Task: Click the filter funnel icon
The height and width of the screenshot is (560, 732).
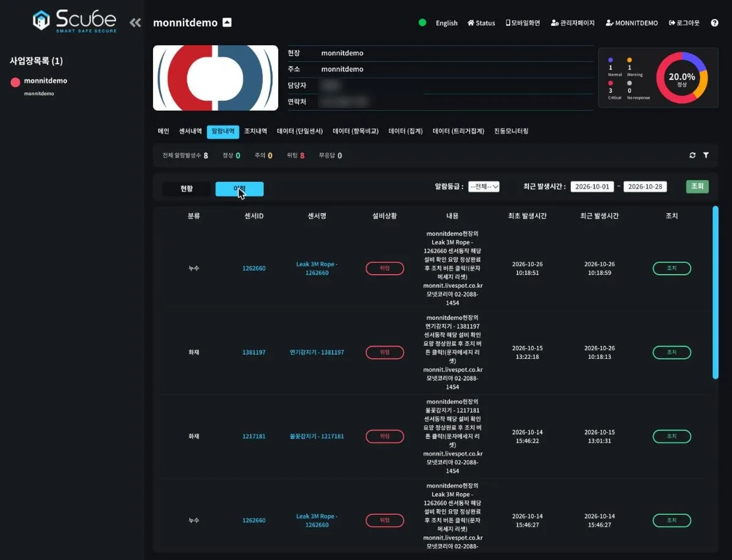Action: pos(706,156)
